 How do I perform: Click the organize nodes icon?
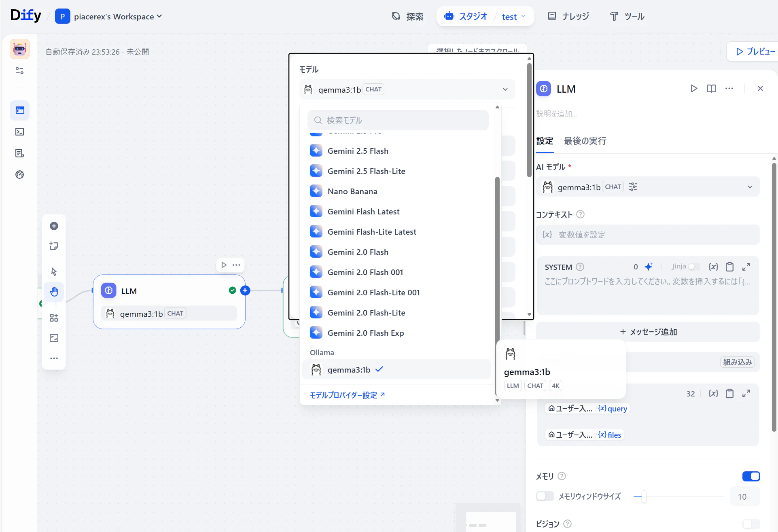54,318
